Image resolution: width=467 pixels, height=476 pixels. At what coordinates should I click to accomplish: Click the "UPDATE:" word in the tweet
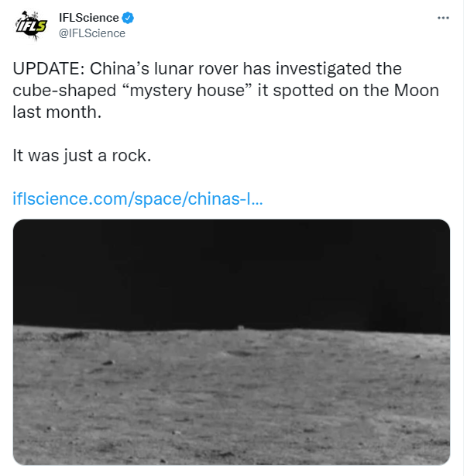tap(49, 68)
